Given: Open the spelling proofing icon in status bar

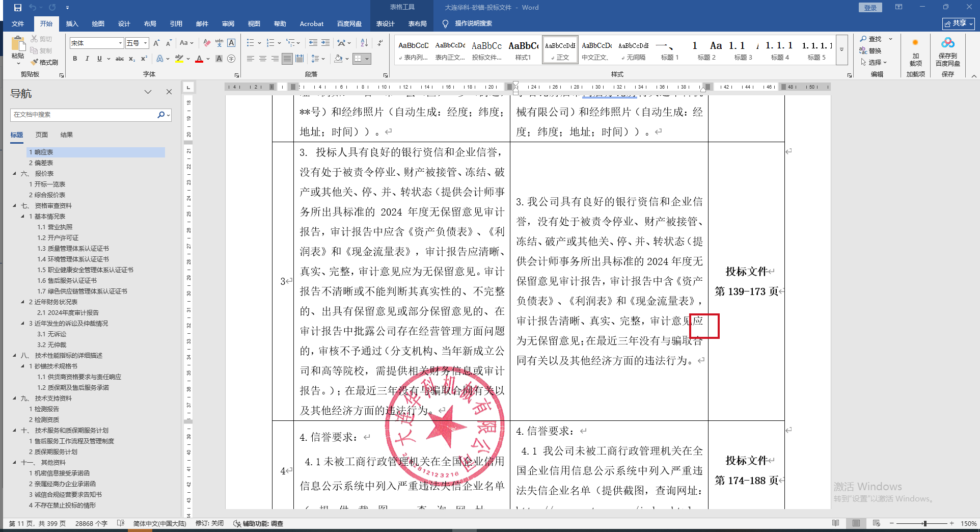Looking at the screenshot, I should 121,523.
